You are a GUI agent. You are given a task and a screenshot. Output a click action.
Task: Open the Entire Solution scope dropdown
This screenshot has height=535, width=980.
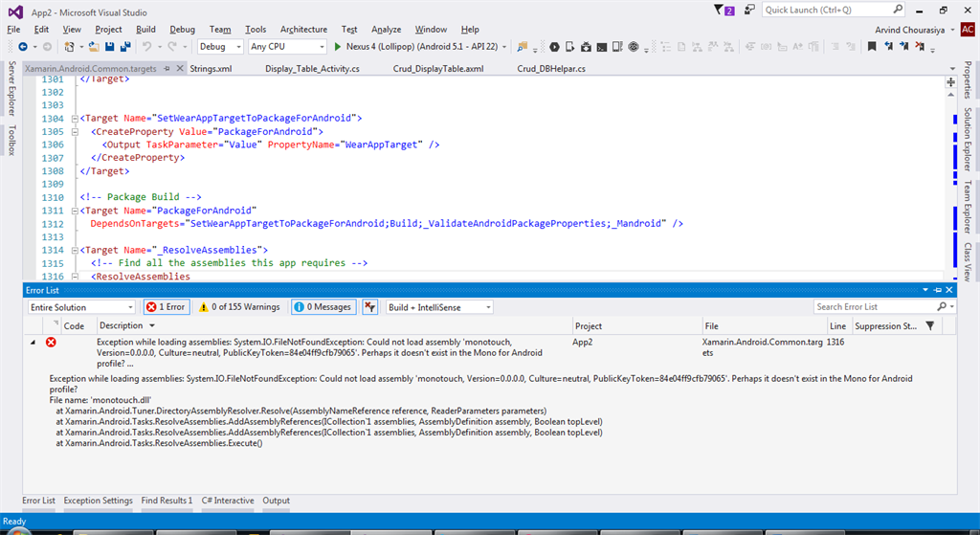[x=81, y=307]
